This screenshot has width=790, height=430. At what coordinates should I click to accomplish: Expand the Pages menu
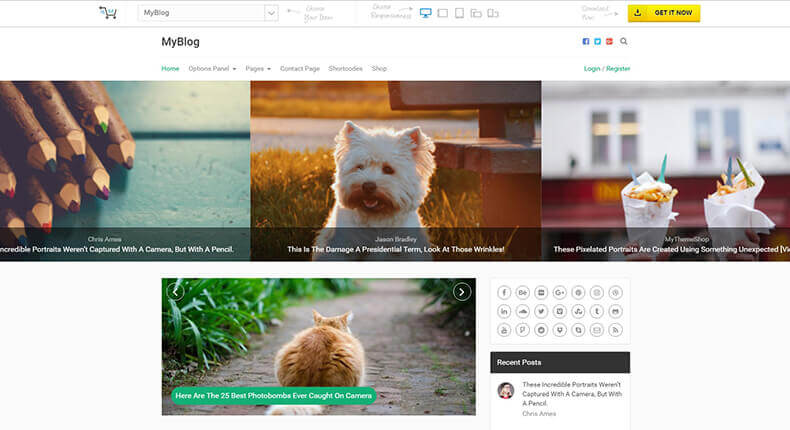point(258,69)
